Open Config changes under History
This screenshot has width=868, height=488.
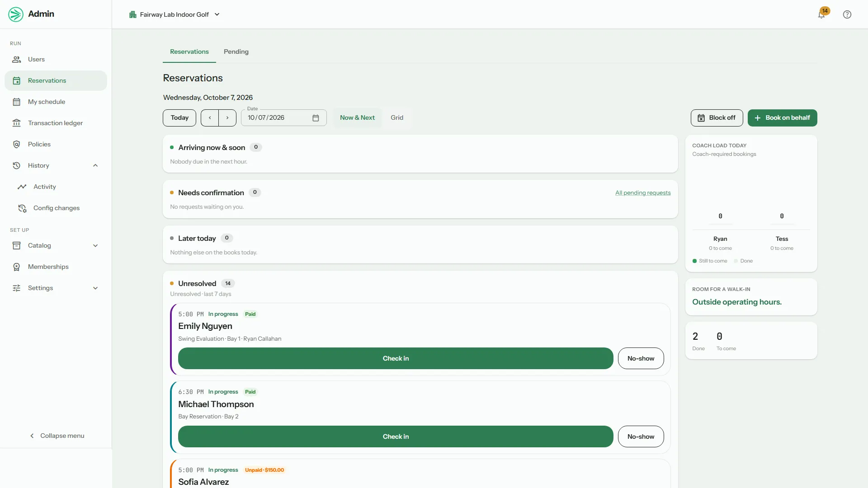point(56,208)
